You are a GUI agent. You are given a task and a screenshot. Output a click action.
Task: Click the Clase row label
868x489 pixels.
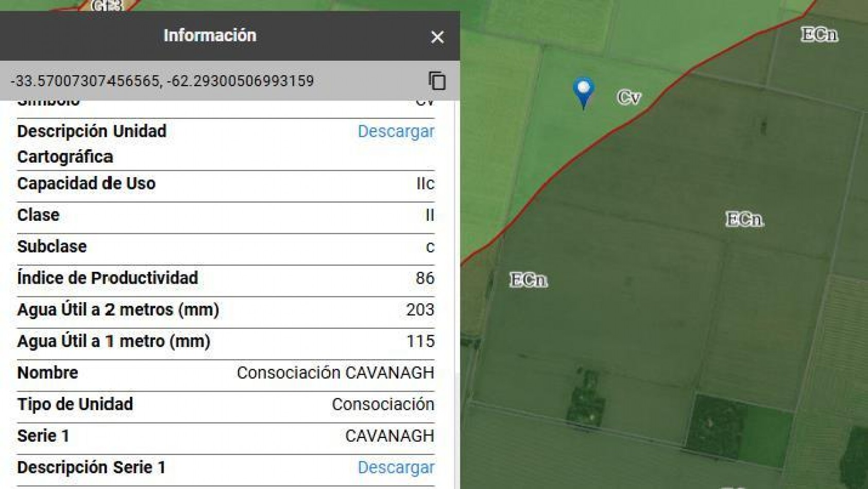click(x=38, y=215)
